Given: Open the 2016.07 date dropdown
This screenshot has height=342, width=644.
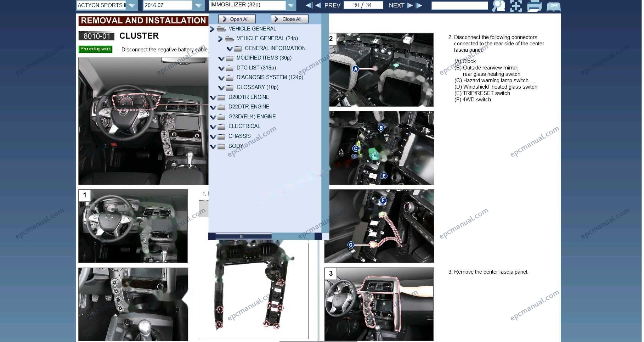Looking at the screenshot, I should 198,5.
